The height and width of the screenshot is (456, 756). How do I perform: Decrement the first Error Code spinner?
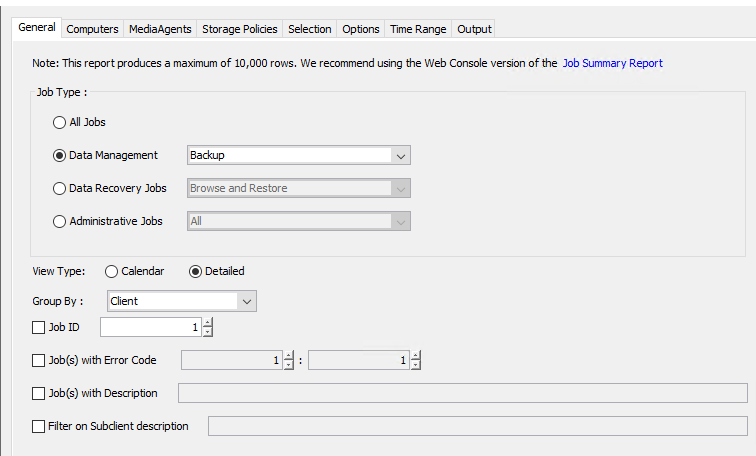point(288,365)
